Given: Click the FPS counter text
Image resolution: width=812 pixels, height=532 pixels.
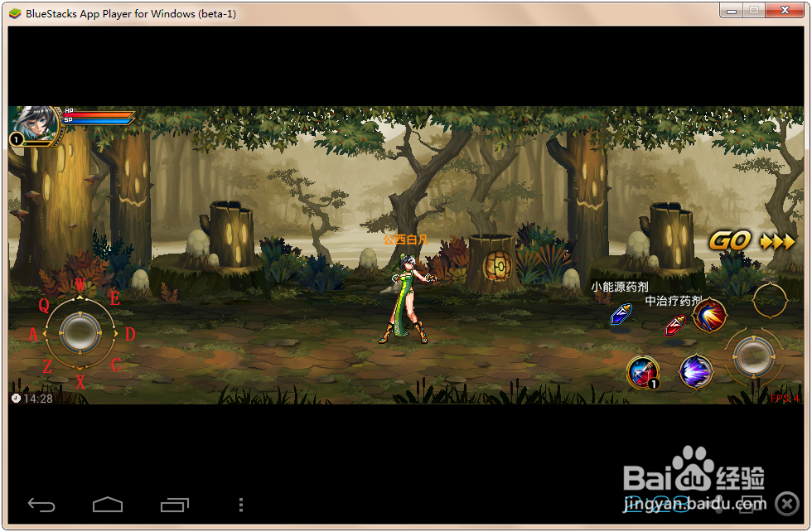Looking at the screenshot, I should pos(784,399).
